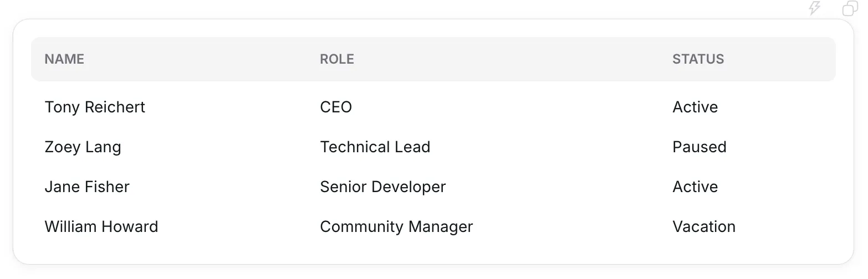Click the Vacation status cell
The image size is (868, 279).
click(704, 226)
